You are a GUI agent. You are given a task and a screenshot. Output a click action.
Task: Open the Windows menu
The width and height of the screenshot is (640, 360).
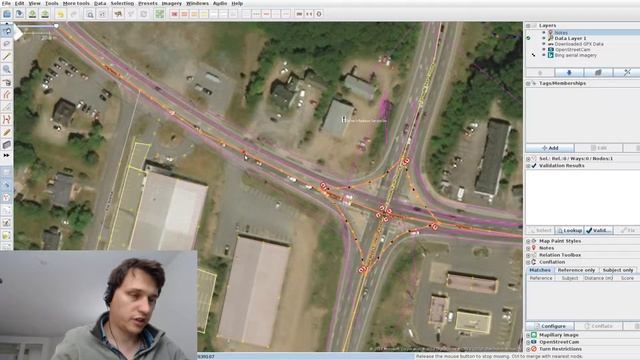pos(197,3)
